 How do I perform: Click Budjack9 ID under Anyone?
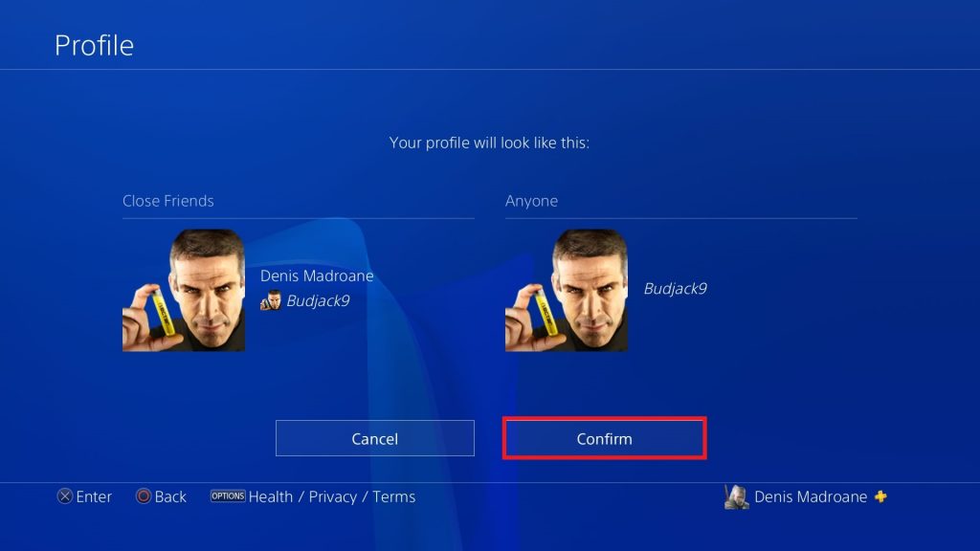[675, 289]
